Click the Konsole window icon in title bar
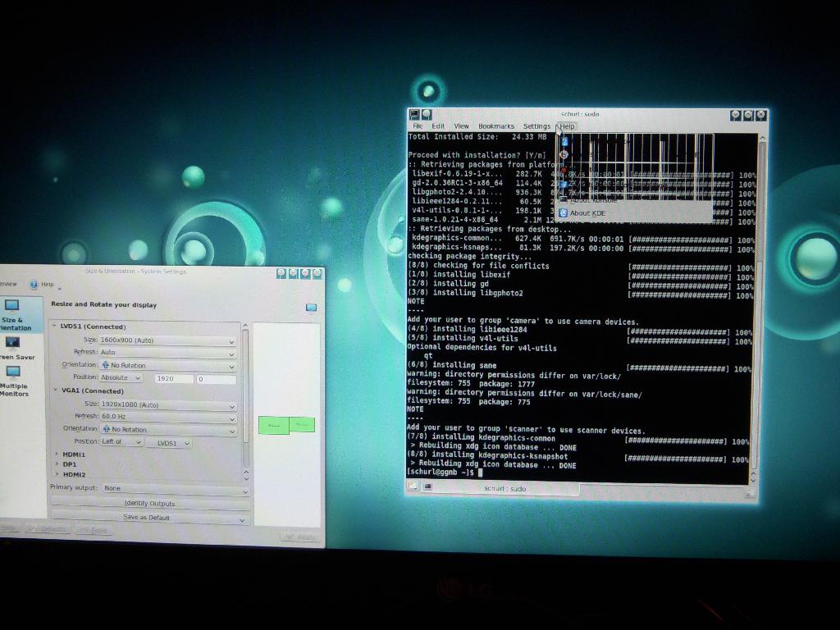Screen dimensions: 840x630 [x=415, y=115]
